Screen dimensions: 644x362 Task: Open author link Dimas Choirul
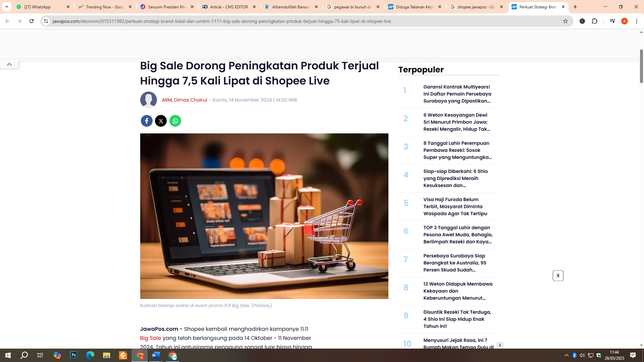coord(191,100)
